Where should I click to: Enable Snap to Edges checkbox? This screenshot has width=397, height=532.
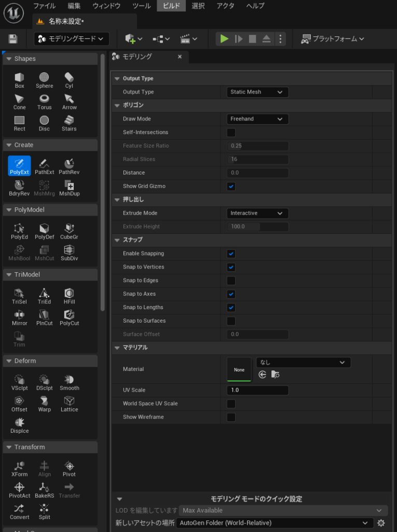coord(231,281)
